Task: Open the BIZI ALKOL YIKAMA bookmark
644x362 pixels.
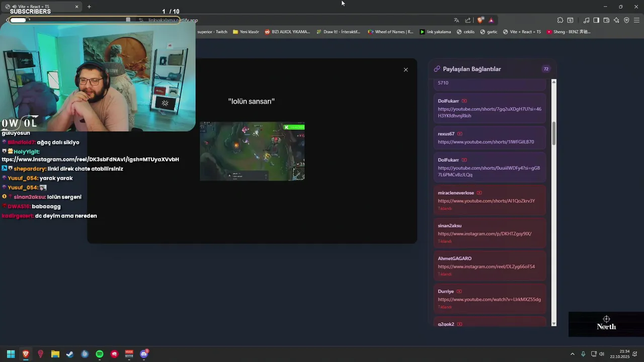Action: pos(287,32)
